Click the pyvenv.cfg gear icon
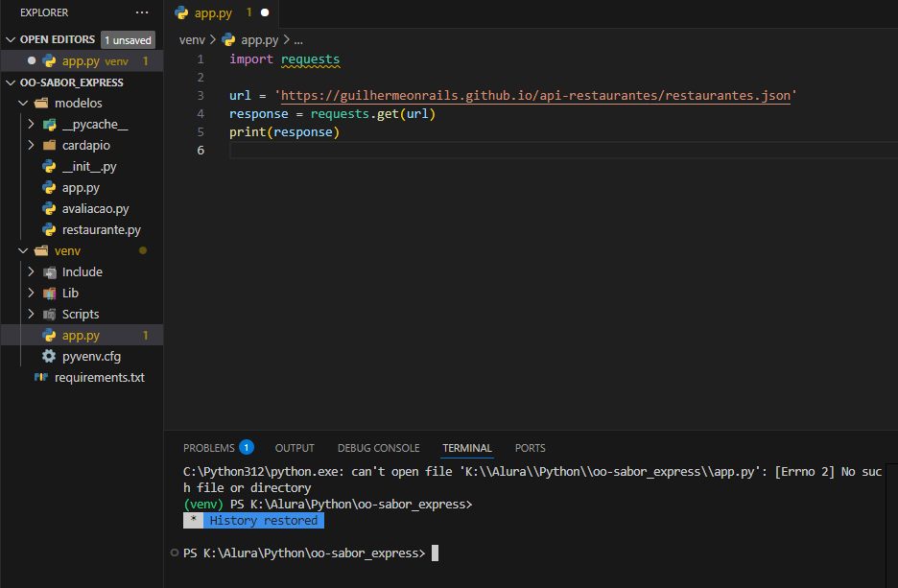Screen dimensions: 898x588 point(49,356)
